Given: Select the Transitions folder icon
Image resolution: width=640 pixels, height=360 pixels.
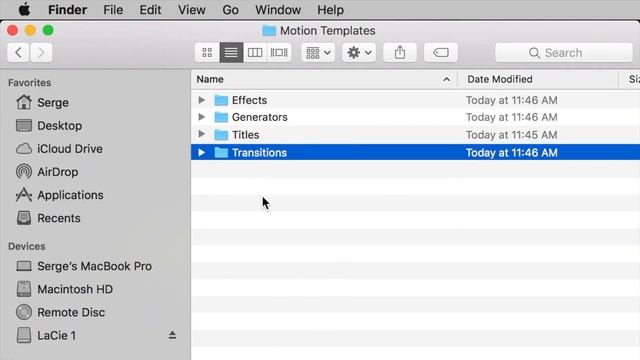Looking at the screenshot, I should tap(221, 153).
